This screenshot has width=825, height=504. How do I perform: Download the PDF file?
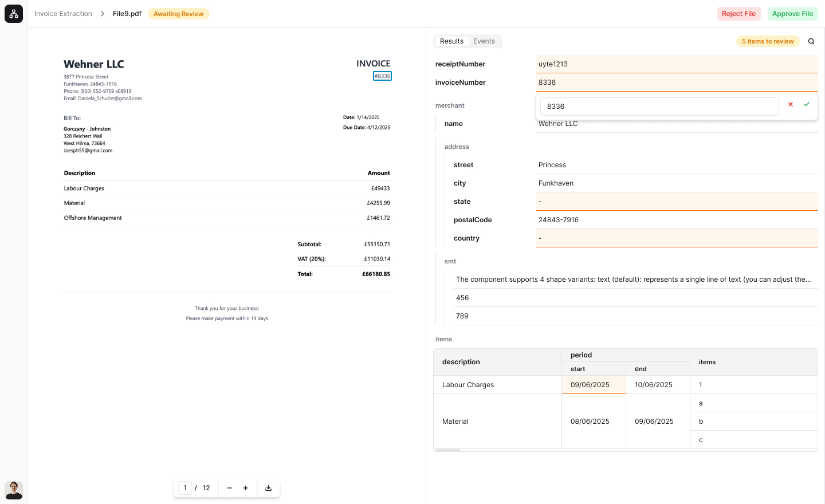click(x=268, y=488)
